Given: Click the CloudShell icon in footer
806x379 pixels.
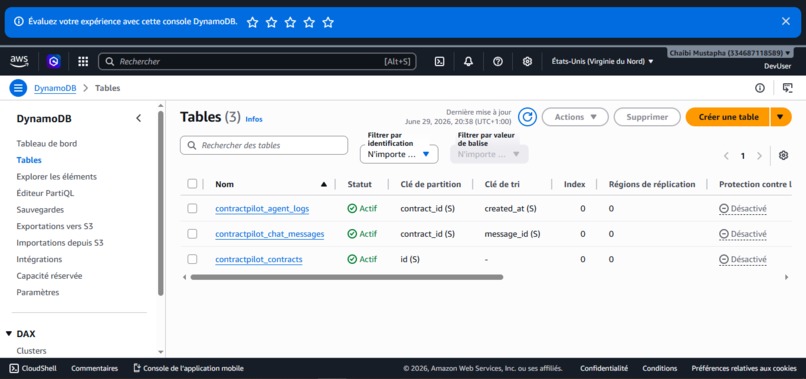Looking at the screenshot, I should 14,368.
